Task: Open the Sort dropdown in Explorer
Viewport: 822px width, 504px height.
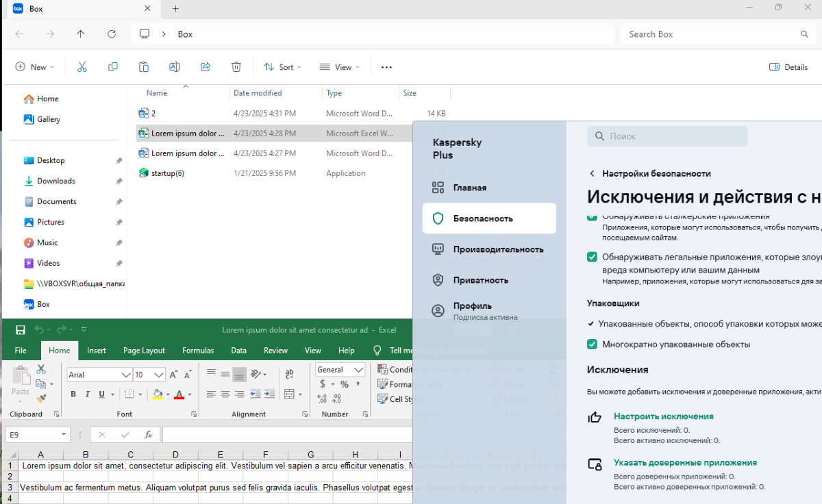Action: tap(283, 67)
